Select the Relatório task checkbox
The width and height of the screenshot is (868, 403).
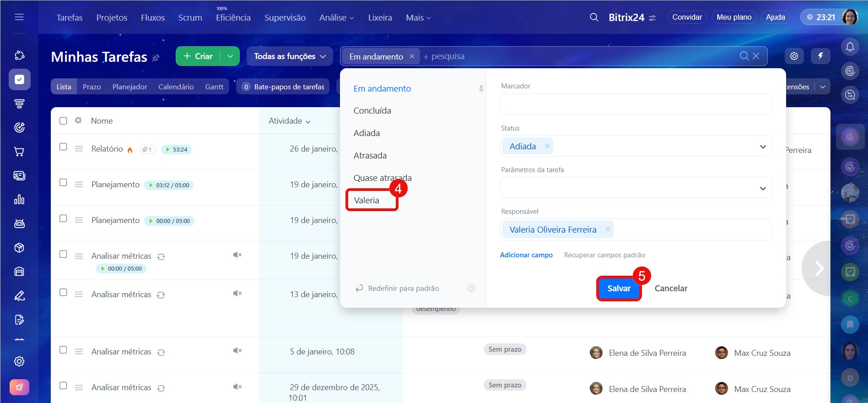coord(63,147)
